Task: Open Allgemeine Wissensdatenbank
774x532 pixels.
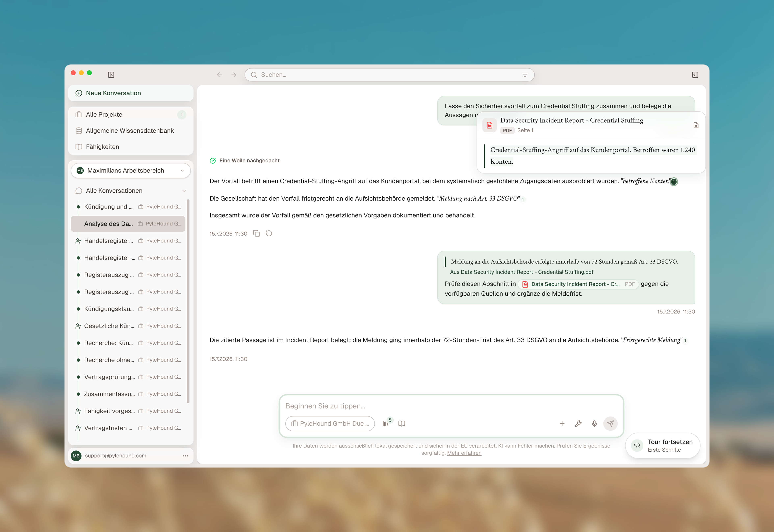Action: [x=131, y=131]
